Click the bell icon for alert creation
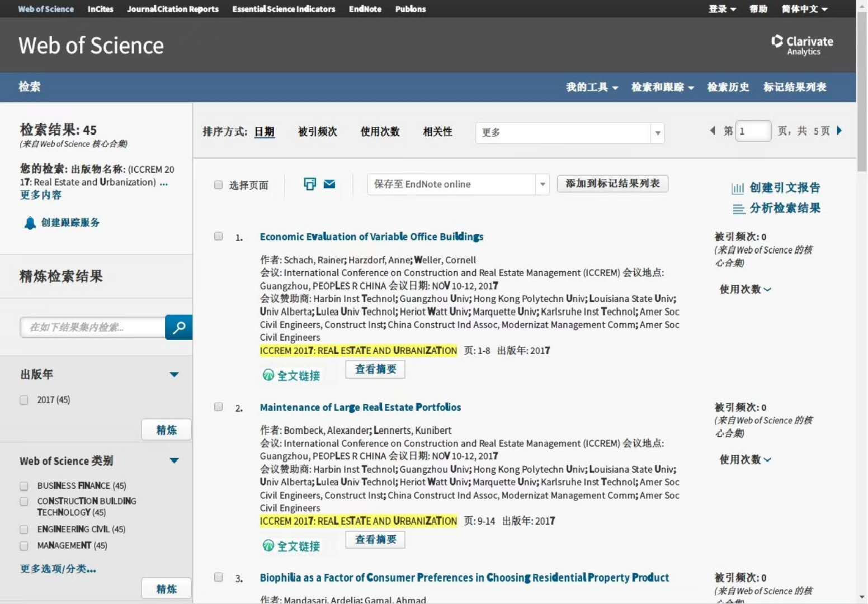Viewport: 868px width, 604px height. (x=30, y=223)
